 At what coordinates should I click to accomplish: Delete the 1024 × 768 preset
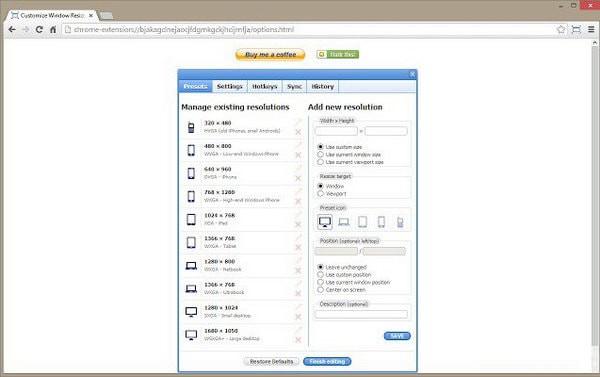tap(298, 224)
